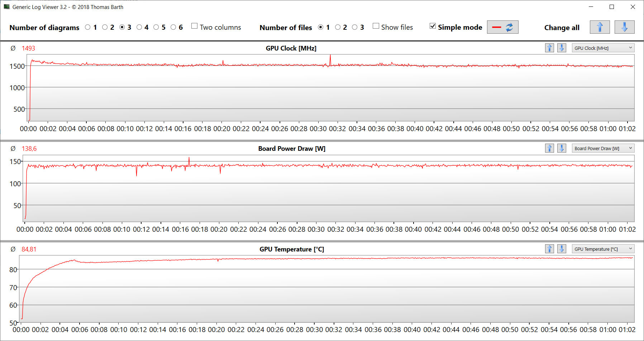
Task: Click the GPU Clock peak spike near 00:31
Action: pyautogui.click(x=330, y=56)
